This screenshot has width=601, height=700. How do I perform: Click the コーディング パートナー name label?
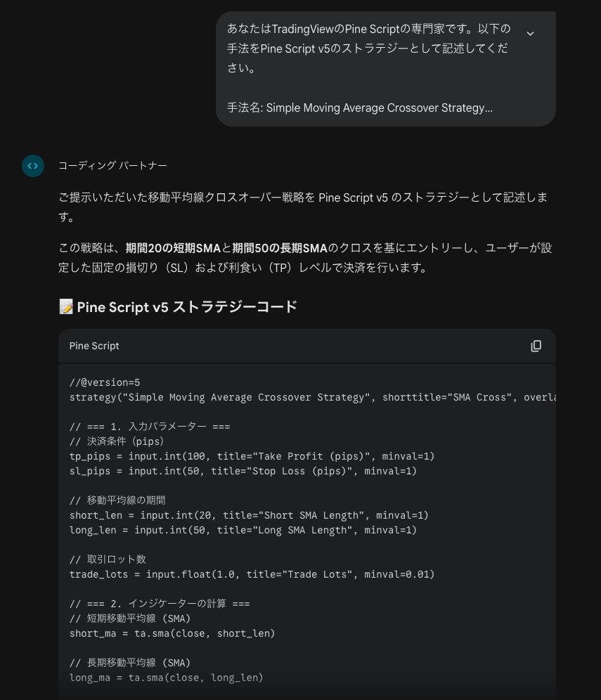(x=112, y=166)
